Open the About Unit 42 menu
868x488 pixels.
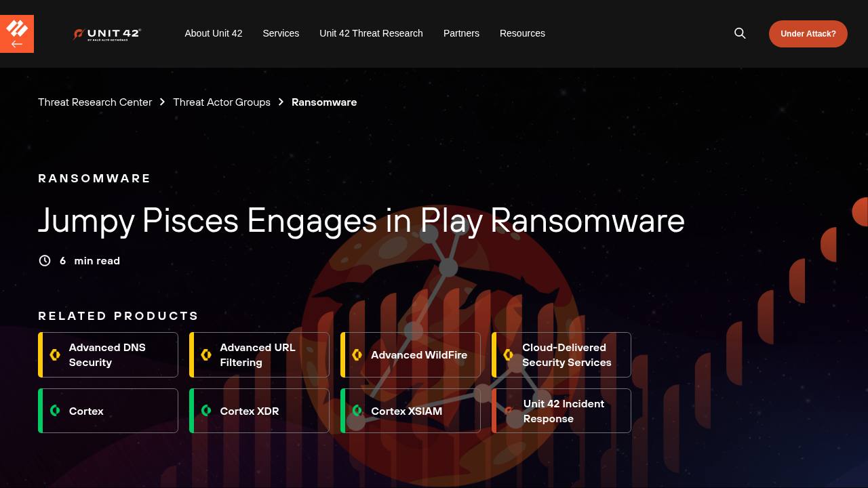tap(214, 33)
